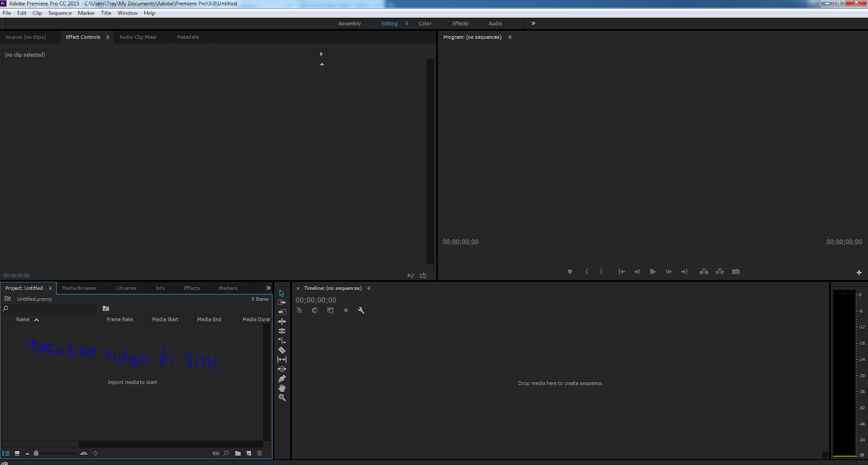
Task: Switch to the Color workspace
Action: click(x=425, y=23)
